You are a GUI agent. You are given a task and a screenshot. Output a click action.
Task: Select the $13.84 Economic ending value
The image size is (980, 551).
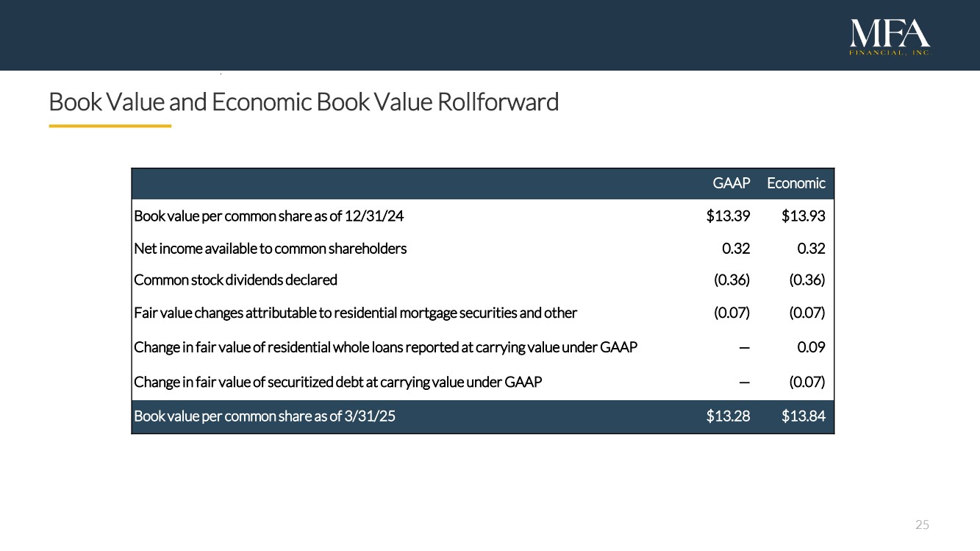(x=804, y=416)
